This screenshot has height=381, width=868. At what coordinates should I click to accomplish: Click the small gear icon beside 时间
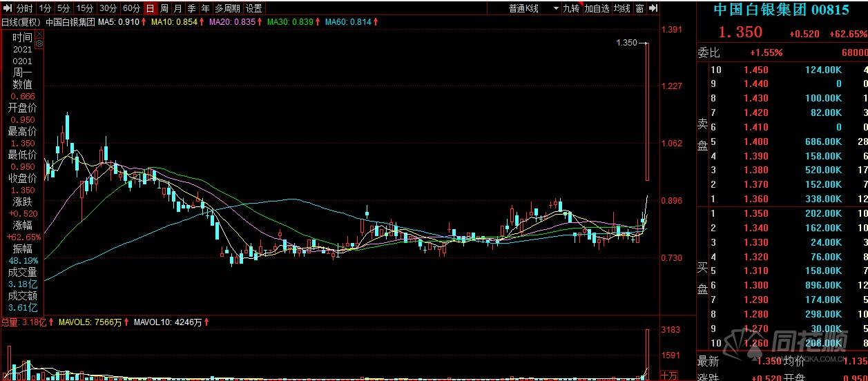(39, 43)
